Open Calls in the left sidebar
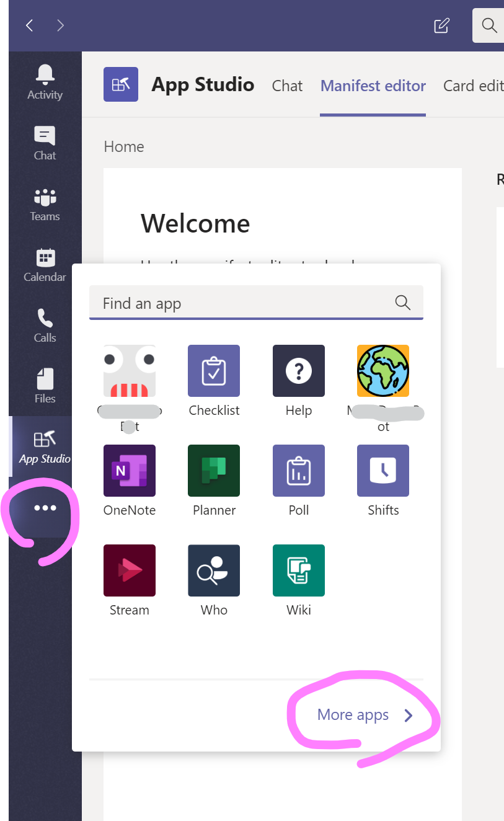Image resolution: width=504 pixels, height=821 pixels. click(x=45, y=326)
